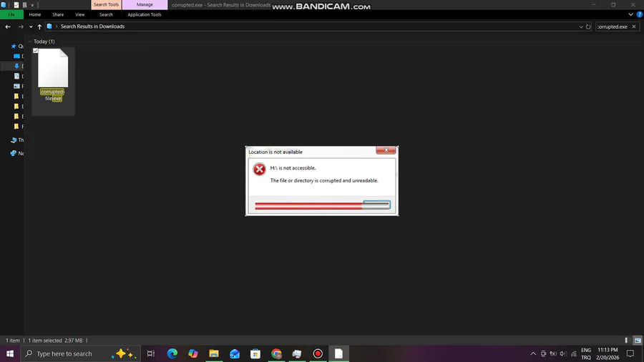The width and height of the screenshot is (644, 362).
Task: Open the Application Tools ribbon tab
Action: coord(144,14)
